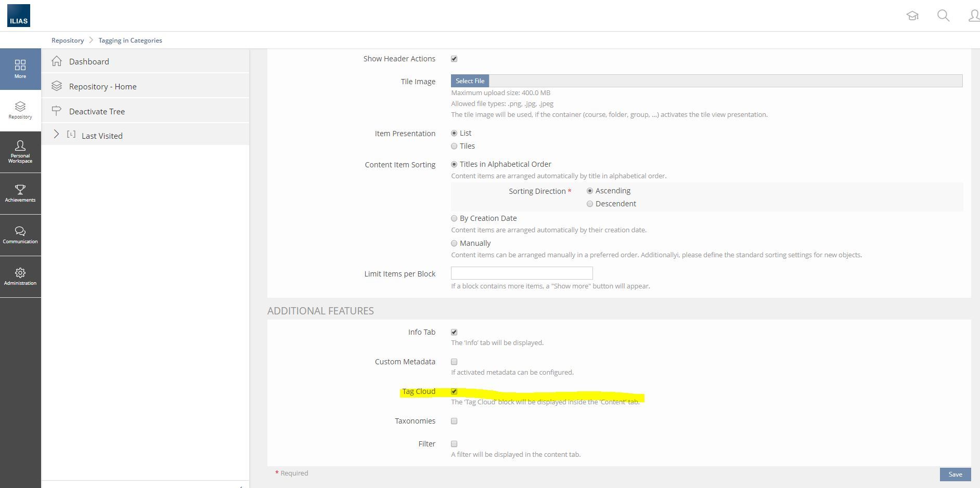Open the user profile avatar icon

973,16
